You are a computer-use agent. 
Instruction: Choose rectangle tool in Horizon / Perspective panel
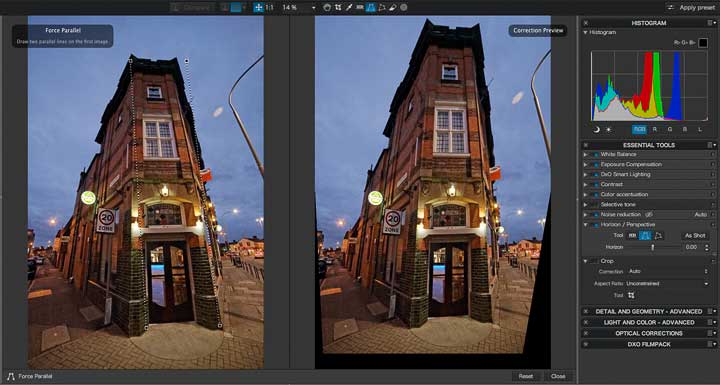(x=658, y=235)
